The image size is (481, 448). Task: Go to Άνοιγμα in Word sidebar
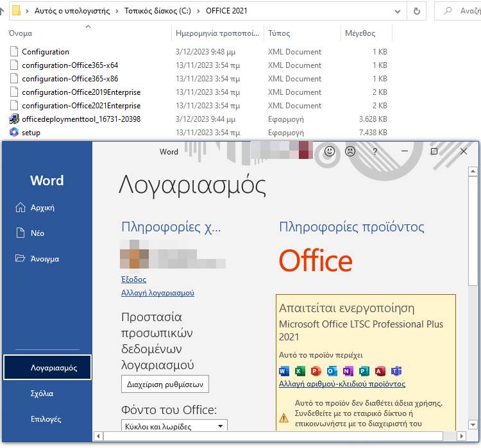(45, 259)
